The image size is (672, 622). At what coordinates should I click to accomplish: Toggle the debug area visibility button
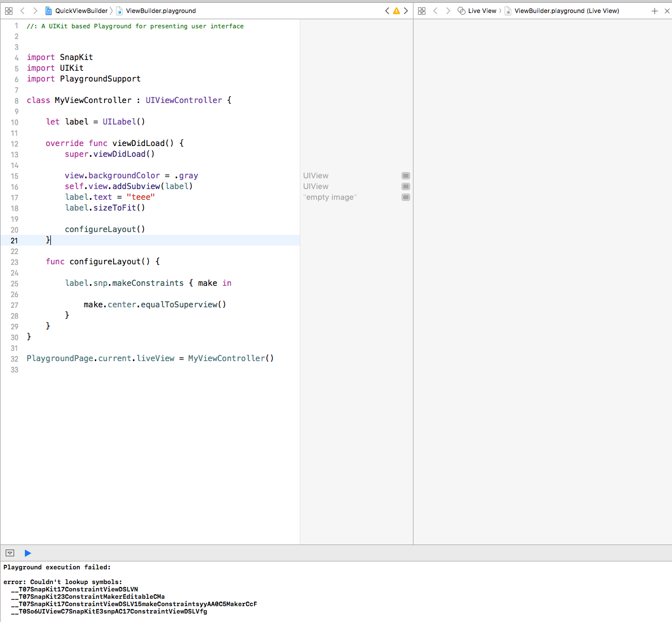pyautogui.click(x=10, y=553)
